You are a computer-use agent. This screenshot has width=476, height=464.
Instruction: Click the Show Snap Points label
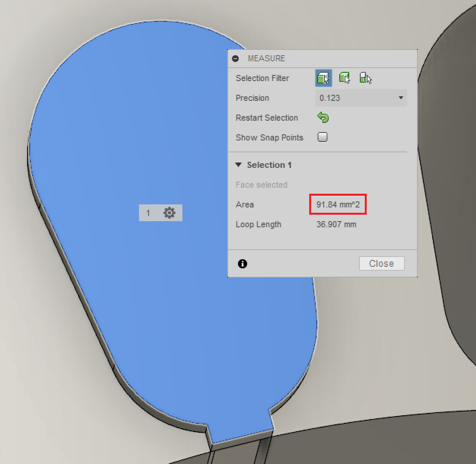click(x=269, y=137)
